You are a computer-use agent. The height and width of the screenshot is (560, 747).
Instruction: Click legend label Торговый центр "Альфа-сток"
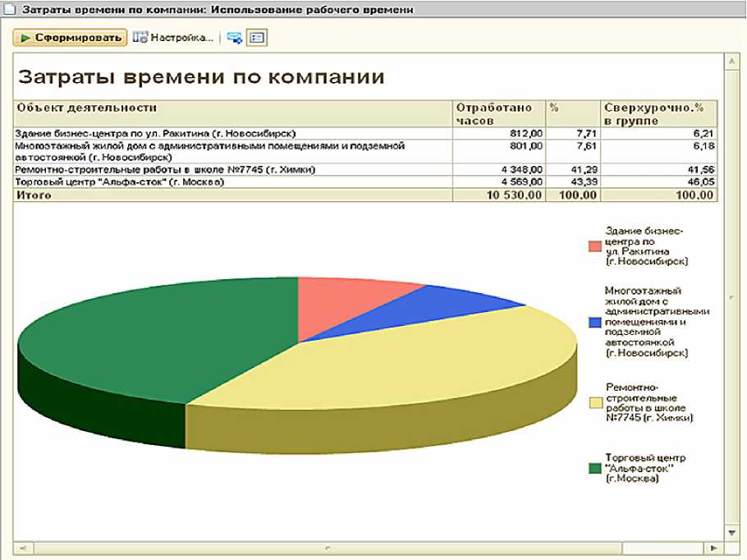click(645, 468)
